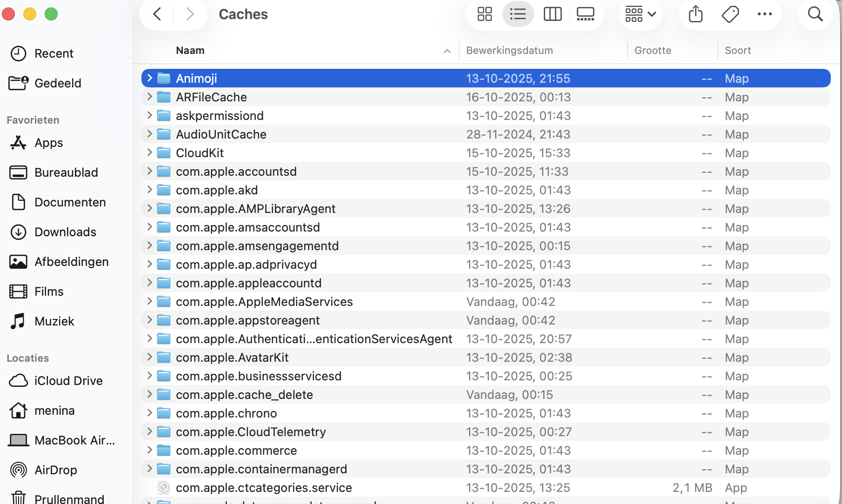Viewport: 842px width, 504px height.
Task: Expand the CloudKit folder
Action: [149, 153]
